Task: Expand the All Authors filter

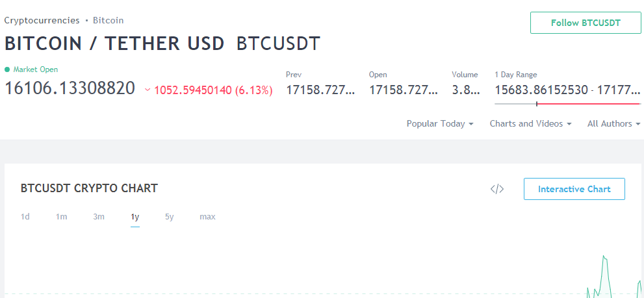Action: (x=613, y=123)
